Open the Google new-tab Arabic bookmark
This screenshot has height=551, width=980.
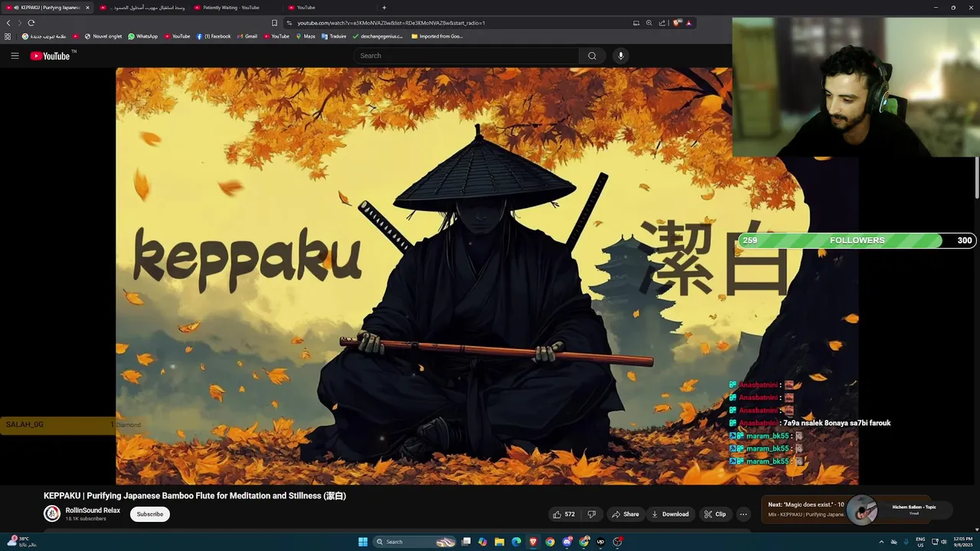point(44,36)
